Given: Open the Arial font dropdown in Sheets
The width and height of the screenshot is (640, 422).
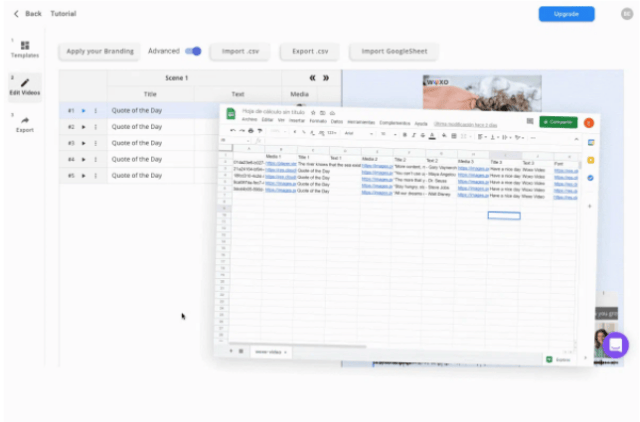Looking at the screenshot, I should 358,133.
